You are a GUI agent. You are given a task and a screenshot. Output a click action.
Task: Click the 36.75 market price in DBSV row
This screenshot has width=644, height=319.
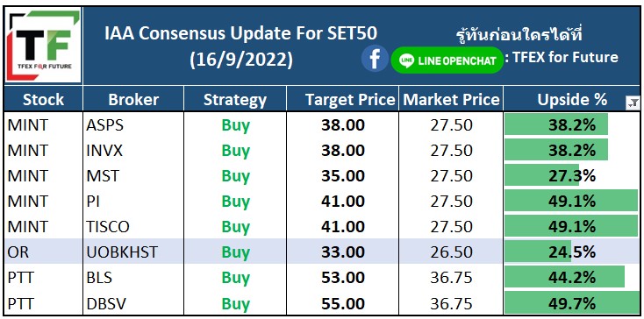pos(451,304)
